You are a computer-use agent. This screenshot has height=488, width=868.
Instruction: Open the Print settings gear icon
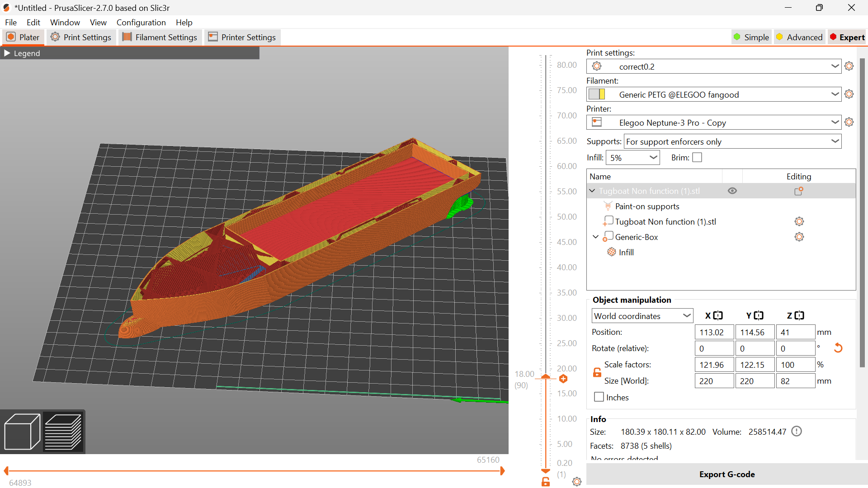click(x=849, y=66)
